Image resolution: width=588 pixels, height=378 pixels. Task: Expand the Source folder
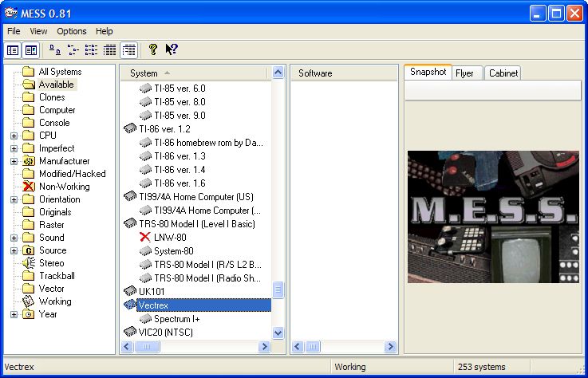coord(14,250)
